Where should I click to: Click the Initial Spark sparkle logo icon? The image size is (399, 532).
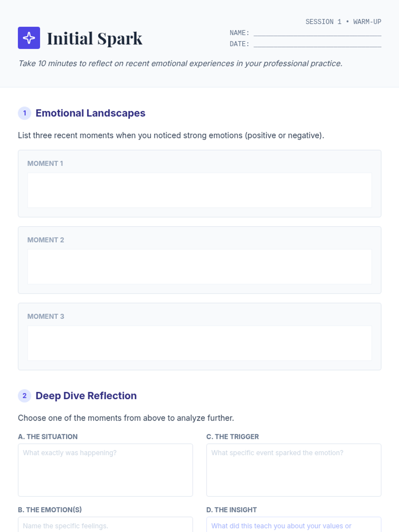coord(29,38)
